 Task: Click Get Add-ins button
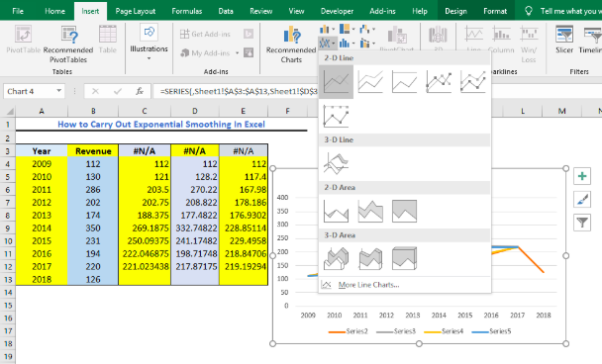(206, 34)
